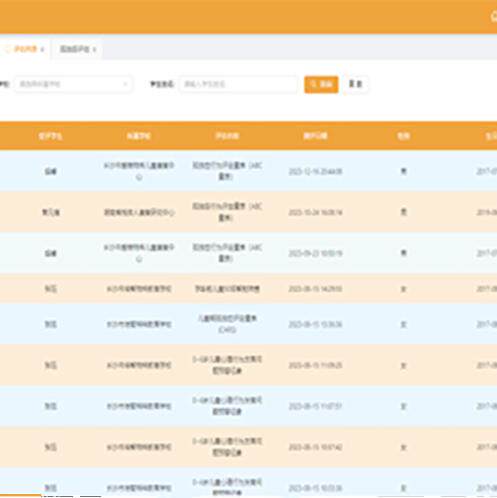
Task: Switch to the second gray tab
Action: click(78, 49)
